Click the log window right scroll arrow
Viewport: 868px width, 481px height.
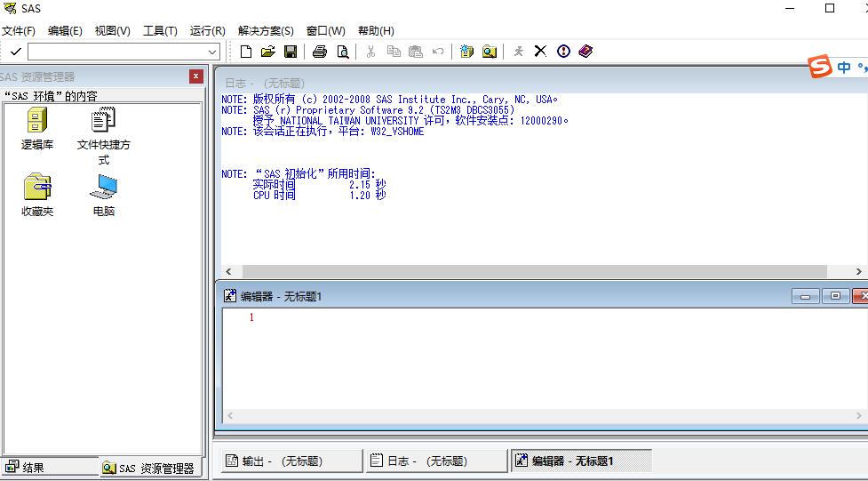858,271
